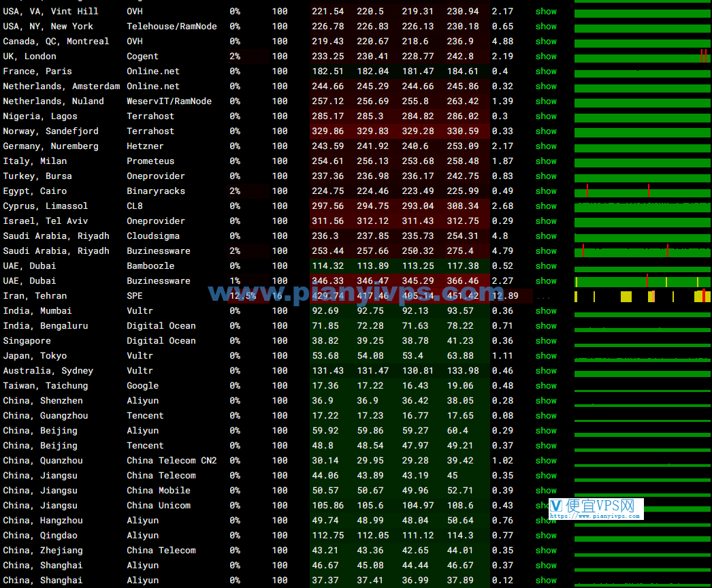Click show for Germany, Nuremberg
This screenshot has width=712, height=588.
pyautogui.click(x=546, y=146)
